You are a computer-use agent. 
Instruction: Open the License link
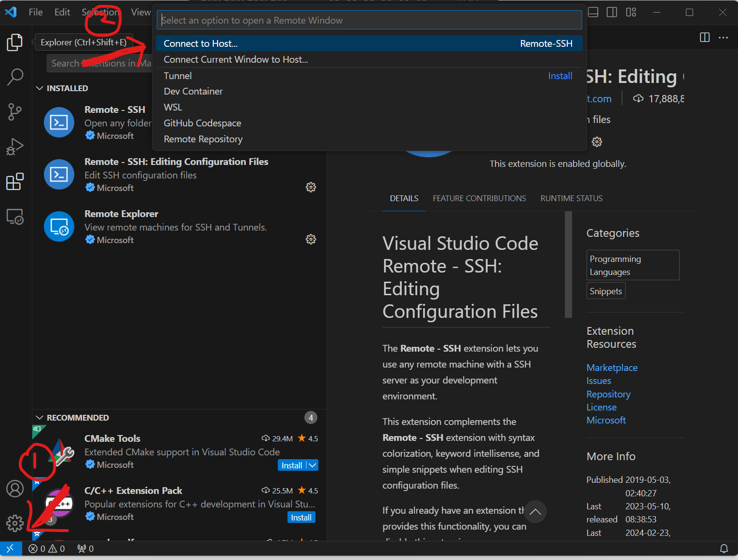[601, 407]
